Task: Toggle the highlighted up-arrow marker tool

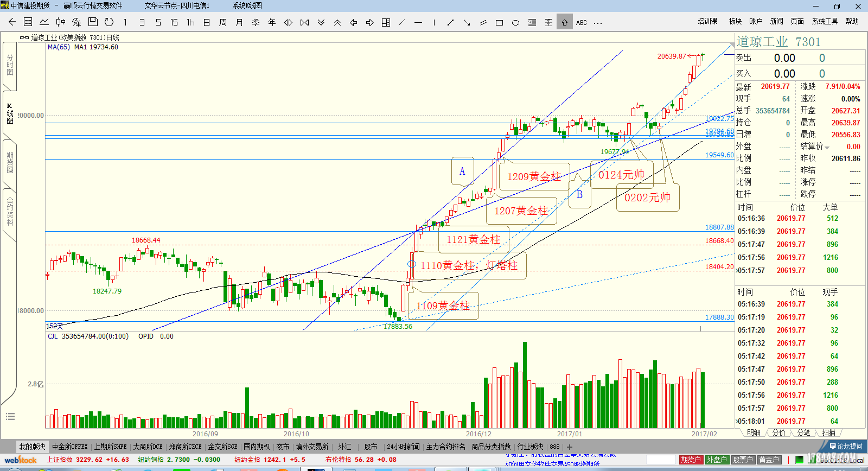Action: coord(565,22)
